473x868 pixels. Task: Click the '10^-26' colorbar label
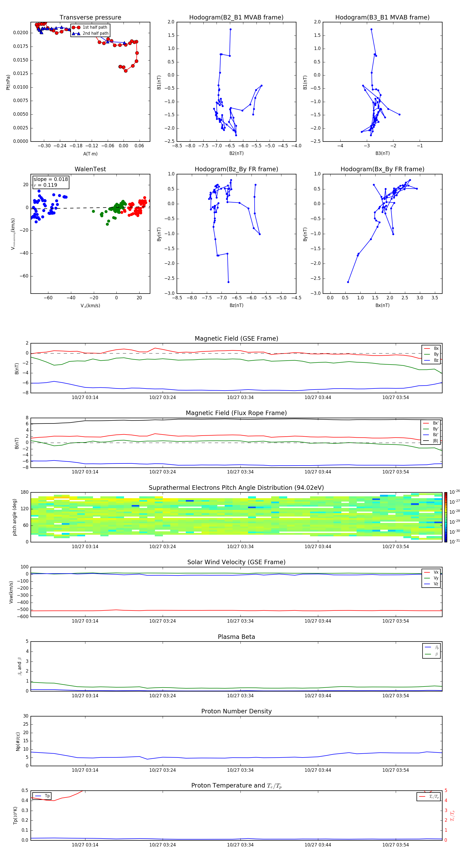pyautogui.click(x=455, y=492)
